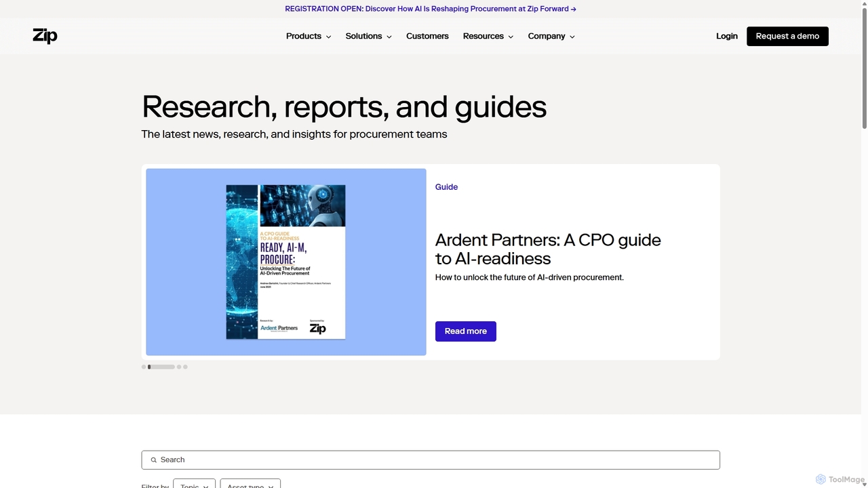Click the magnifier icon in Search
Image resolution: width=868 pixels, height=488 pixels.
153,460
